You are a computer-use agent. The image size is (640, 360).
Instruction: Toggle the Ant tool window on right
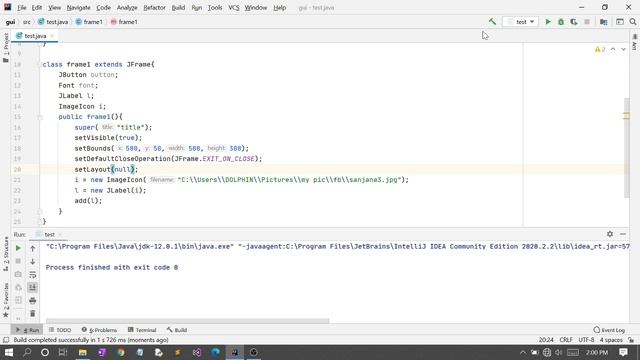(x=634, y=42)
